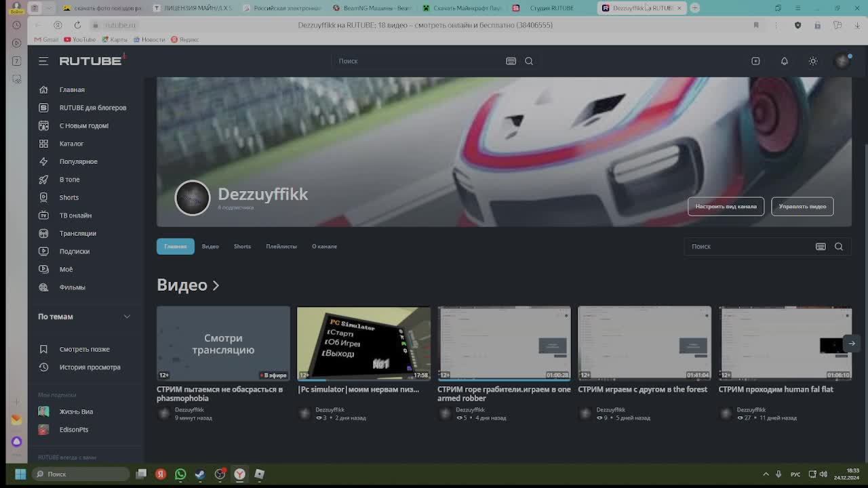This screenshot has width=868, height=488.
Task: Open the one armed robber stream thumbnail
Action: (x=504, y=343)
